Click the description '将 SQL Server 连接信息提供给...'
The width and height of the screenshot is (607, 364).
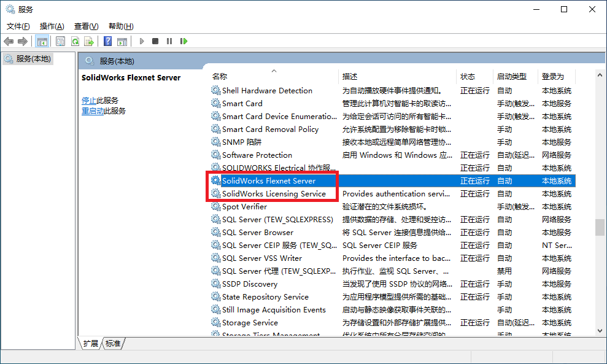tap(397, 233)
